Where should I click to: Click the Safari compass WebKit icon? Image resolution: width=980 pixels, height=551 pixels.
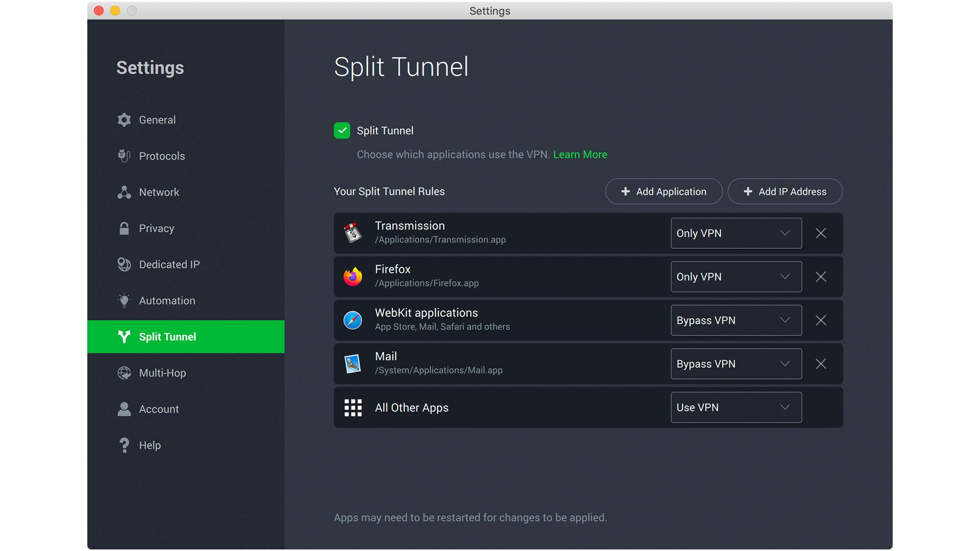[x=353, y=320]
